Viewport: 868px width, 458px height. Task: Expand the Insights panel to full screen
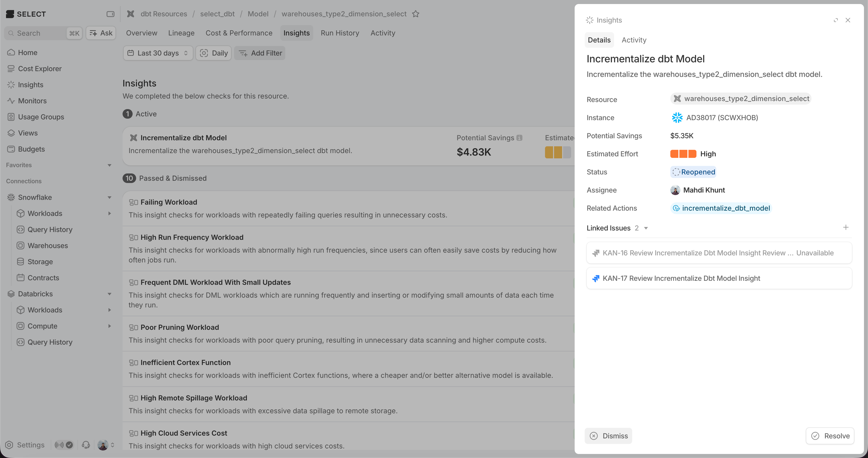(836, 20)
